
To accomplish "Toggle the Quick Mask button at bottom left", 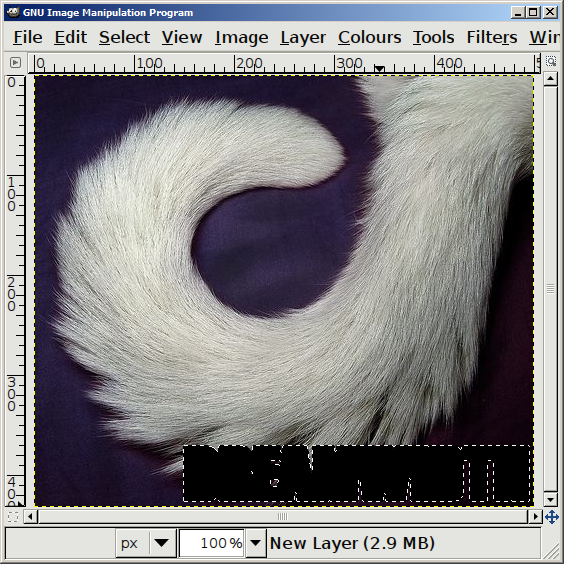I will [13, 517].
